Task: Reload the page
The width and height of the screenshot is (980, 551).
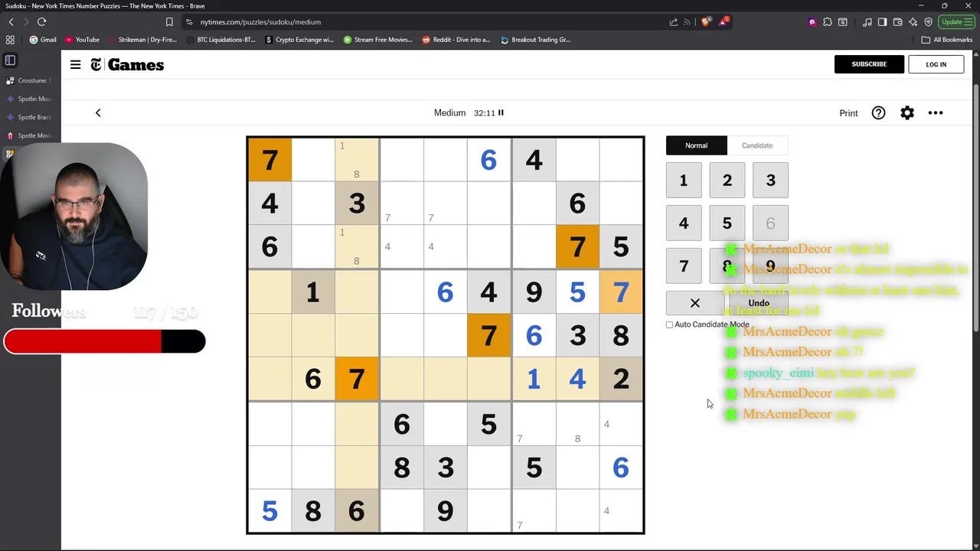Action: click(41, 22)
